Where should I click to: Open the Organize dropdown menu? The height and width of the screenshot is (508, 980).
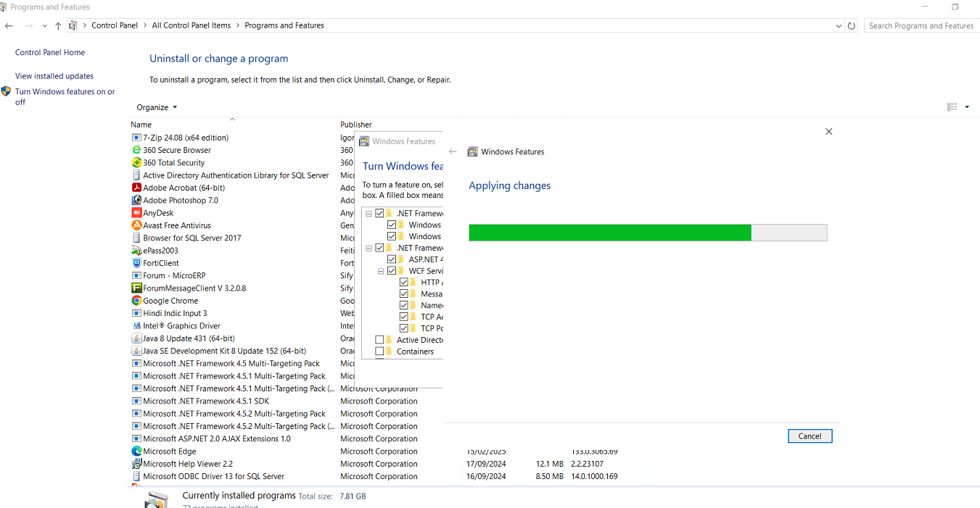(157, 107)
